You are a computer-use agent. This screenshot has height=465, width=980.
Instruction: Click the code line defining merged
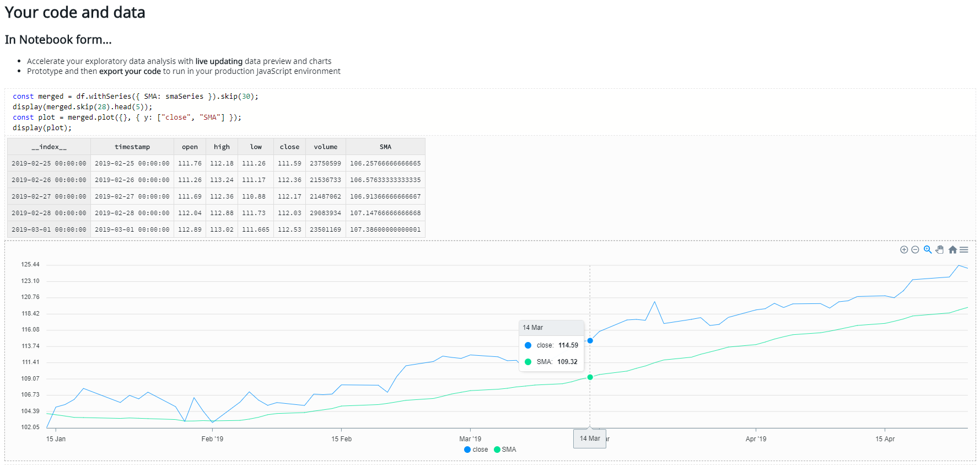tap(136, 97)
